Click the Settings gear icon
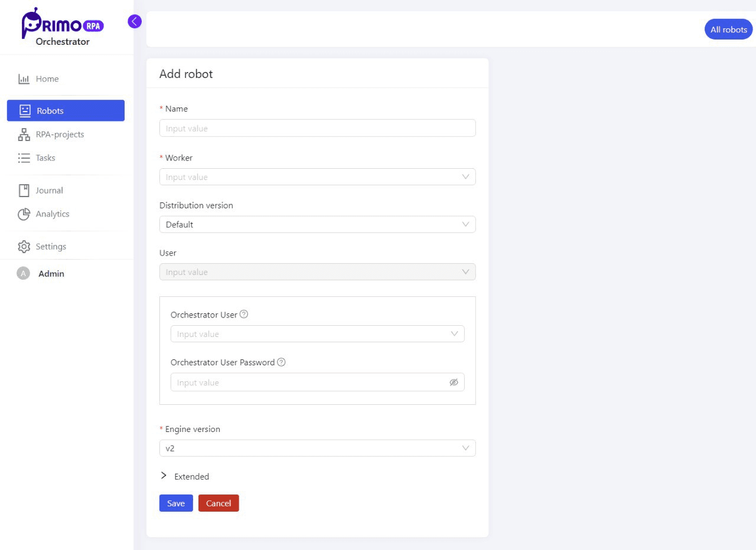Screen dimensions: 756x550 [24, 247]
